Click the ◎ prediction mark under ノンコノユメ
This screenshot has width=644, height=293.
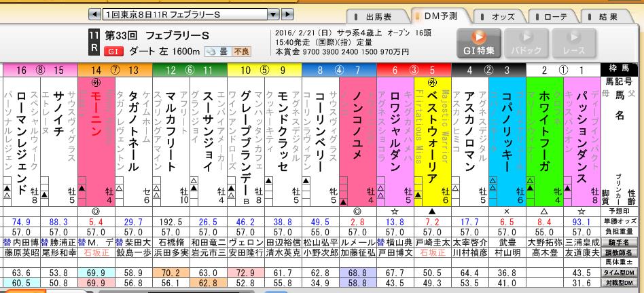click(358, 212)
